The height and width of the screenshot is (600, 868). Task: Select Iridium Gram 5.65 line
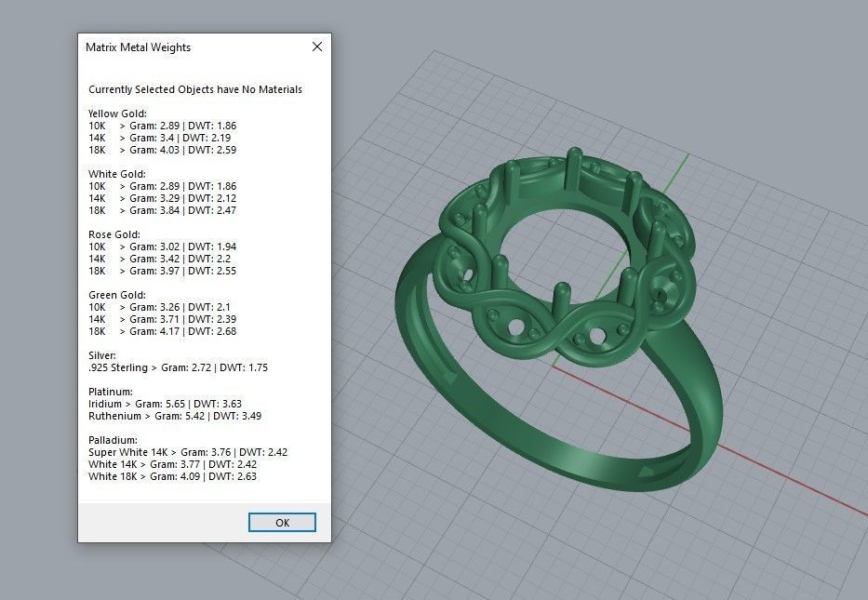[165, 404]
